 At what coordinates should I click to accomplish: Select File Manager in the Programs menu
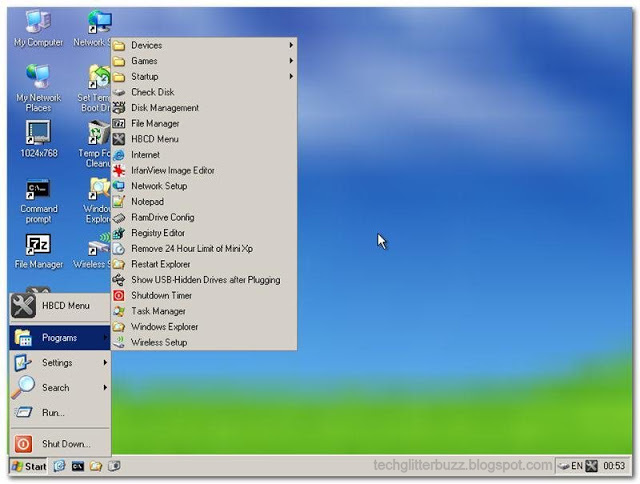click(204, 123)
